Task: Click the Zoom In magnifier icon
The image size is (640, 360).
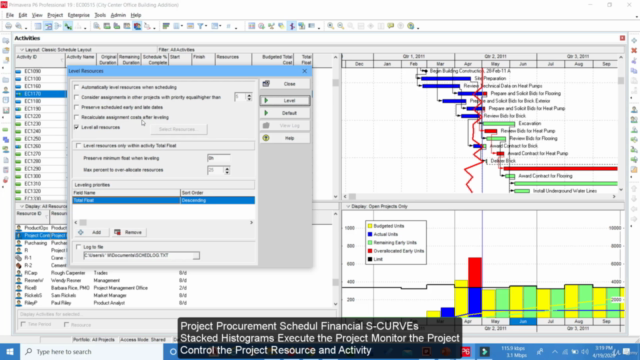Action: pos(331,26)
